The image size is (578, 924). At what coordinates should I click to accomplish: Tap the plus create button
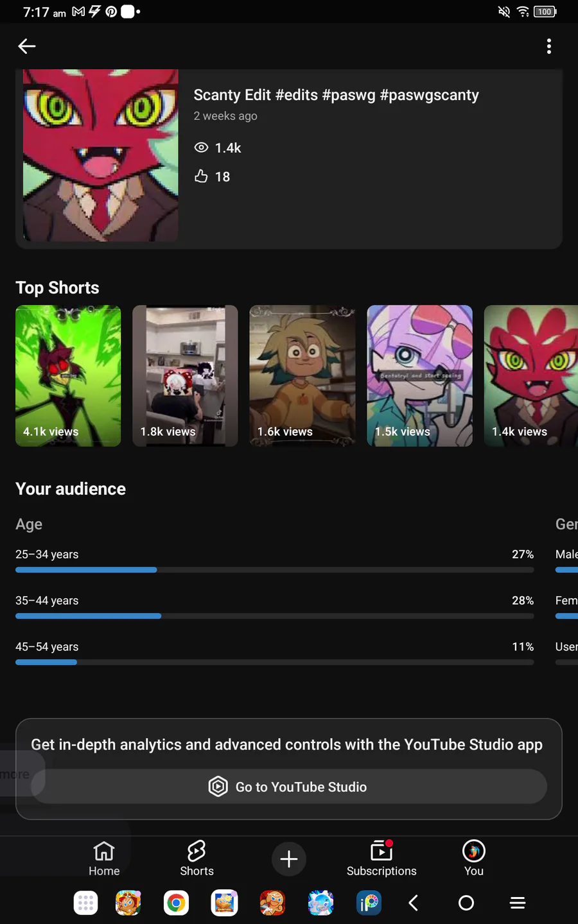289,859
